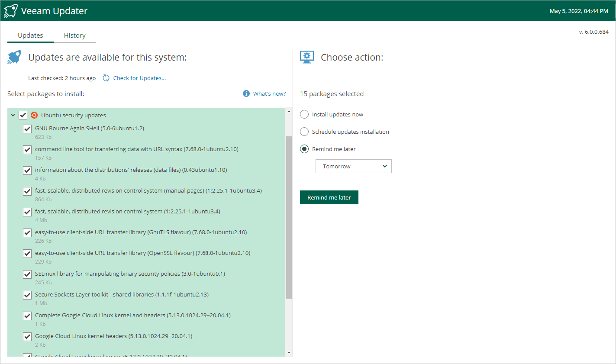Uncheck revision control system manual pages package

tap(27, 191)
